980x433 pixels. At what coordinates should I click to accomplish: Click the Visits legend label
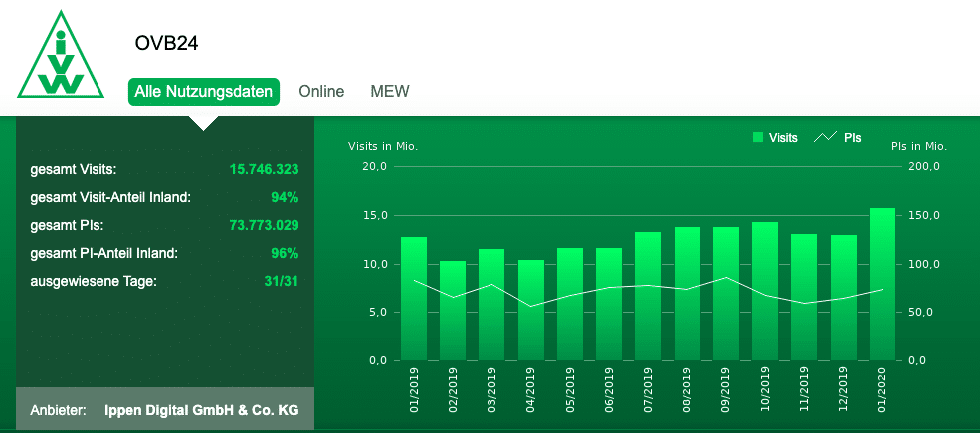(x=783, y=138)
